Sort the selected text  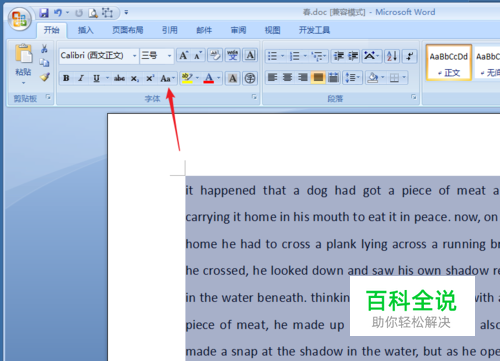coord(392,56)
